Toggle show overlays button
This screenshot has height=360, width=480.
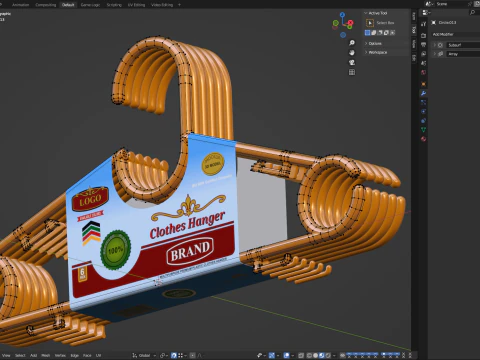[x=287, y=355]
